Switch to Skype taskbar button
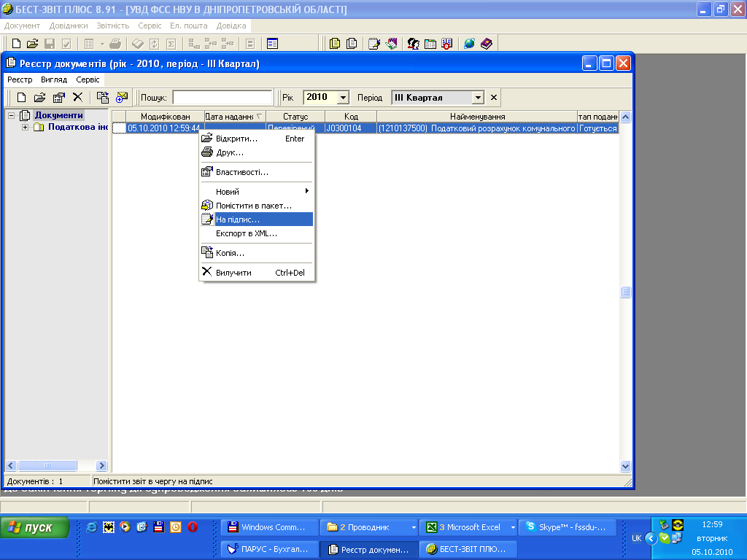747x560 pixels. (568, 527)
